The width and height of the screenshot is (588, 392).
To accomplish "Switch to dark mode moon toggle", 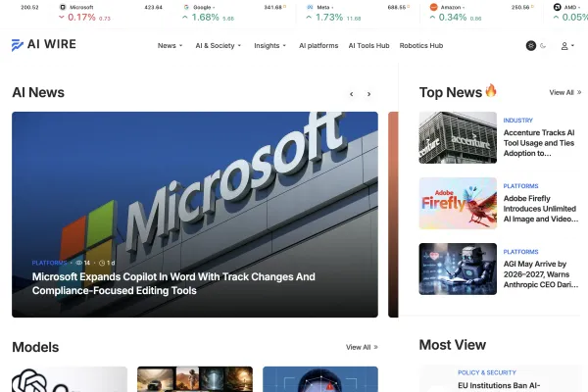I will pos(544,46).
